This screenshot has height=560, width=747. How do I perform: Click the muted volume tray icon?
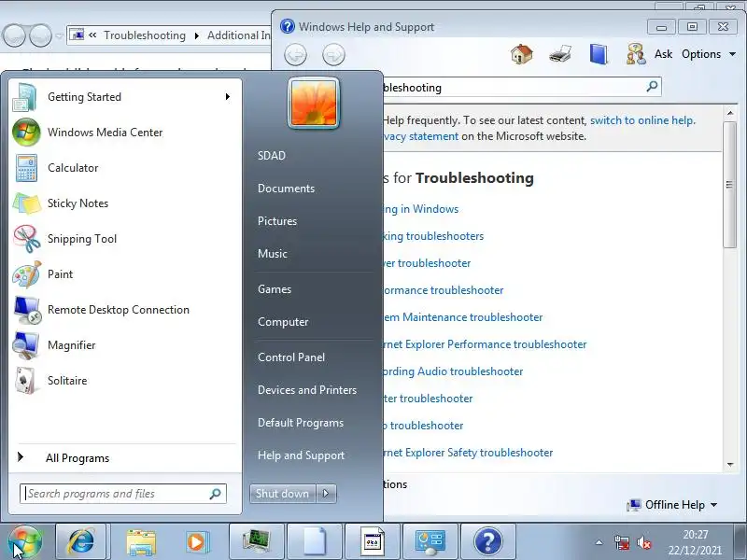644,543
